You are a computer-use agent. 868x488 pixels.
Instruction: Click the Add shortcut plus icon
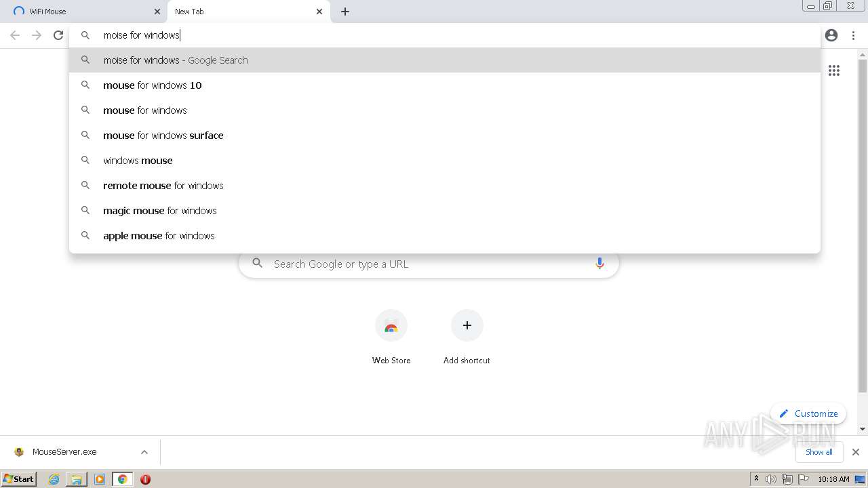tap(467, 325)
